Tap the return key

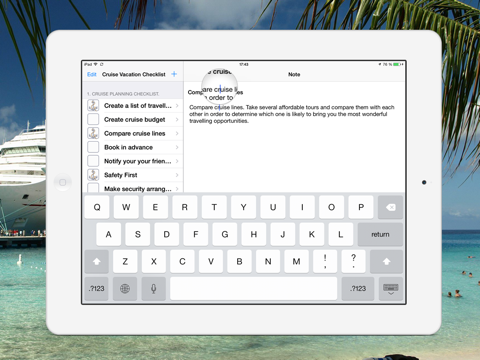point(380,234)
